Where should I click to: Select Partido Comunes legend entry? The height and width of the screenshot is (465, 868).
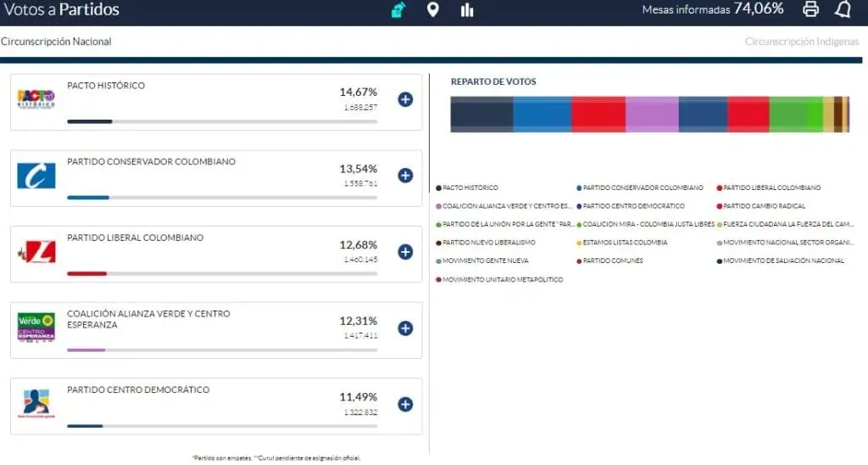[x=609, y=261]
